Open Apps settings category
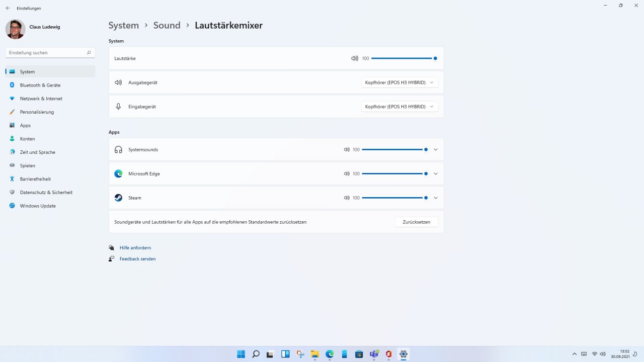644x362 pixels. coord(50,126)
